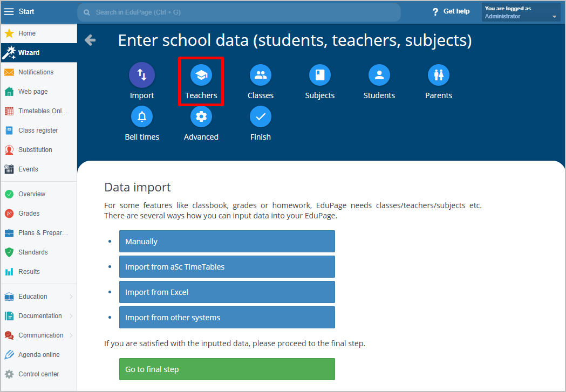Open the Classes wizard icon
566x392 pixels.
(x=261, y=75)
